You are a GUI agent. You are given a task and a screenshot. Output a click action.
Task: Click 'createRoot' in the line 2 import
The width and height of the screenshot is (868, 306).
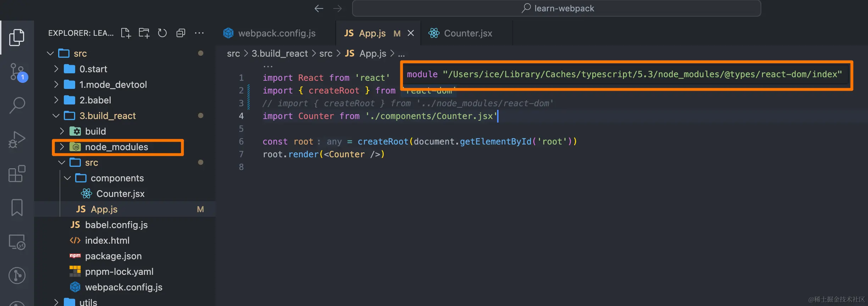pyautogui.click(x=334, y=90)
